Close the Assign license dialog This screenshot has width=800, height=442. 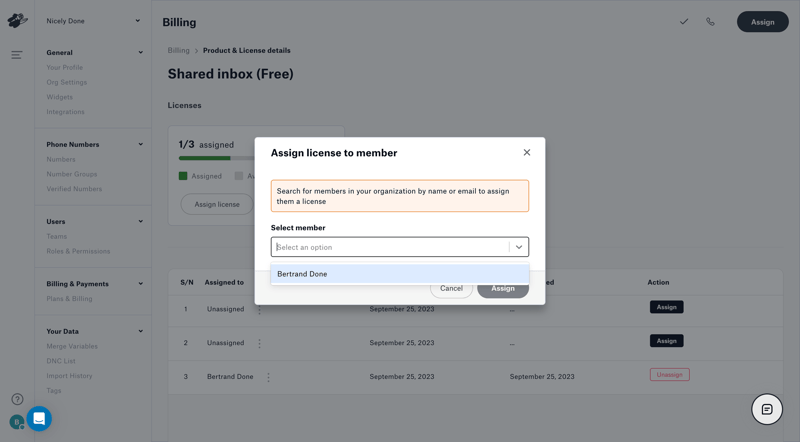[x=527, y=153]
